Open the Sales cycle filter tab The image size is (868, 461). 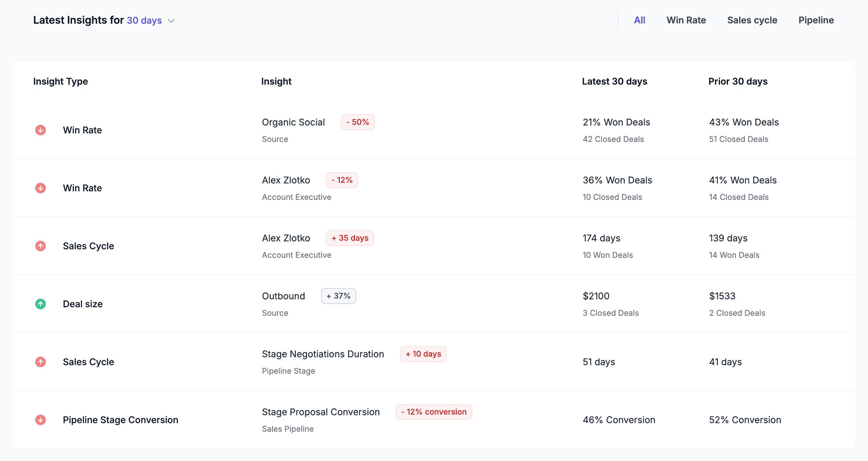pos(752,20)
